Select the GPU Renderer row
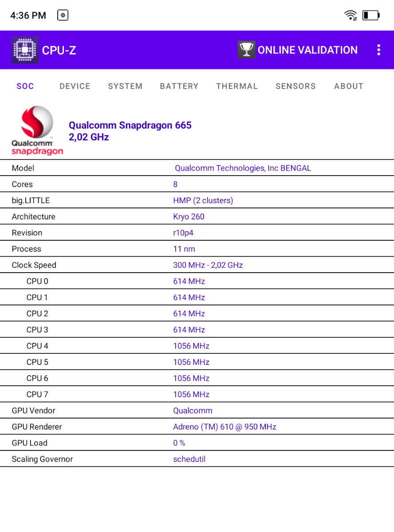The width and height of the screenshot is (394, 532). pyautogui.click(x=197, y=426)
